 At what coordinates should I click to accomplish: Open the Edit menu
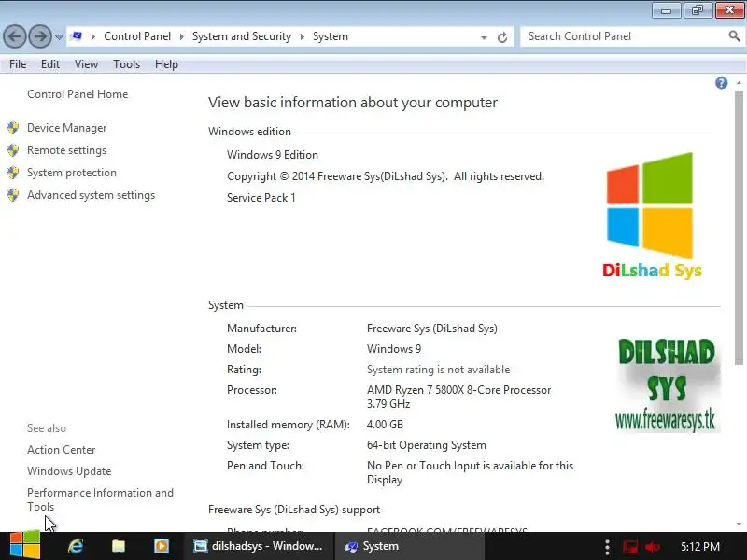coord(50,64)
